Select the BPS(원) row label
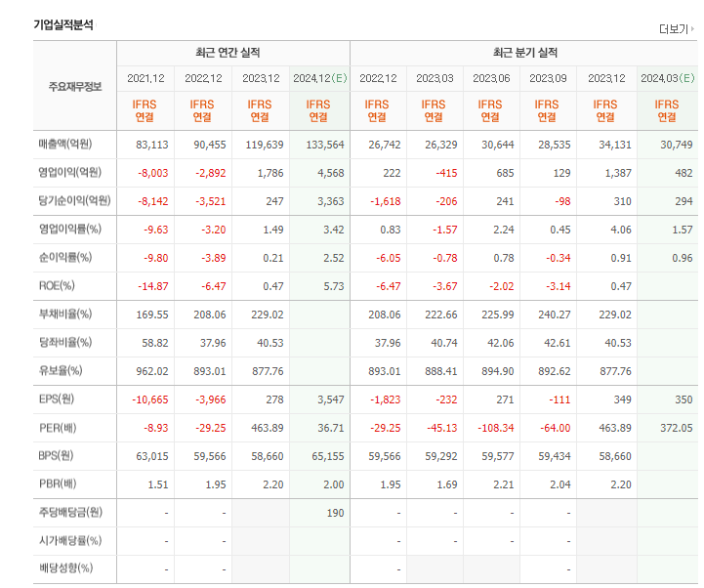Screen dimensions: 704x588 click(56, 456)
